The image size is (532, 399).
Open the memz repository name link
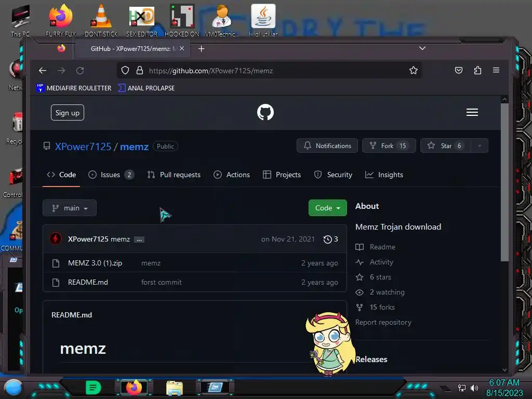pos(135,147)
